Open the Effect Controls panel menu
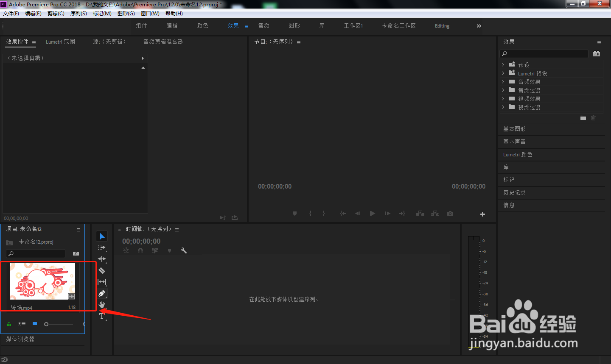 coord(34,42)
